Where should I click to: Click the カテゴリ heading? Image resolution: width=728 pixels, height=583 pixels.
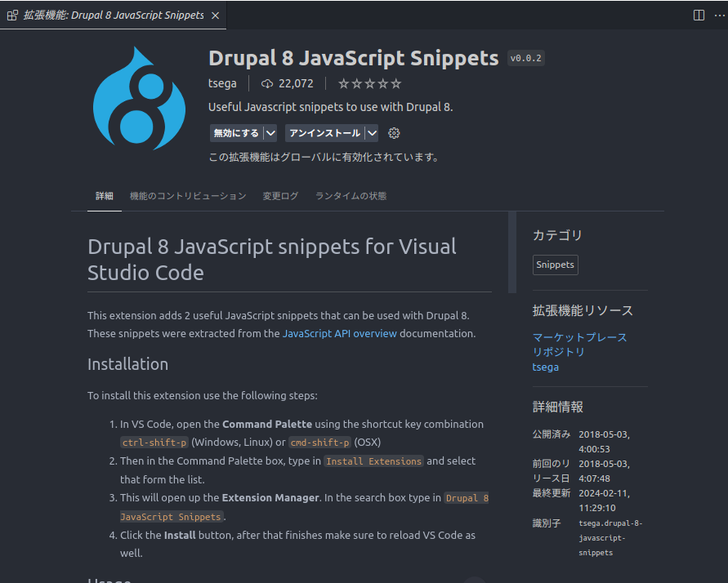tap(557, 235)
